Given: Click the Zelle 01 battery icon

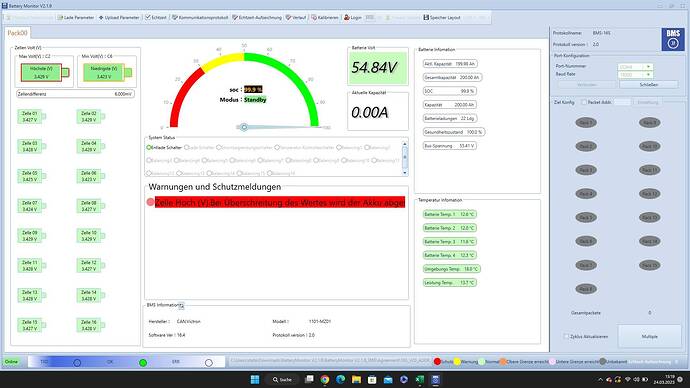Looking at the screenshot, I should point(32,117).
